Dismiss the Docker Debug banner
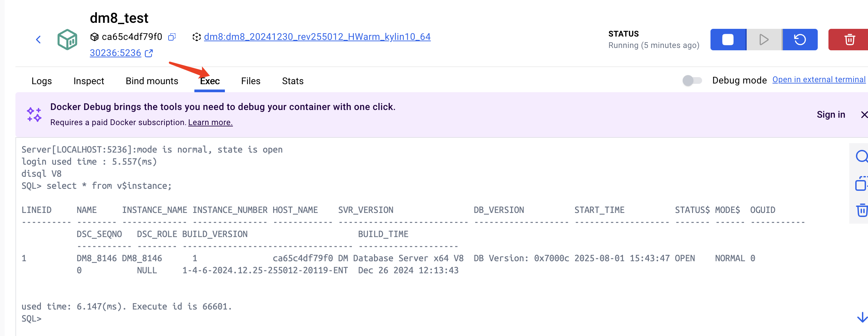The height and width of the screenshot is (336, 868). pos(864,115)
